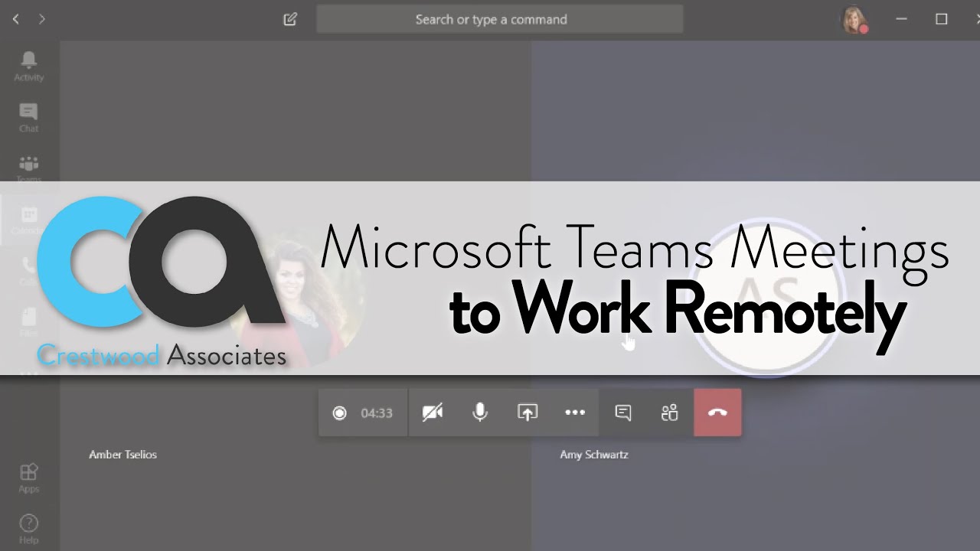Image resolution: width=980 pixels, height=551 pixels.
Task: Go back with the left arrow
Action: [16, 19]
